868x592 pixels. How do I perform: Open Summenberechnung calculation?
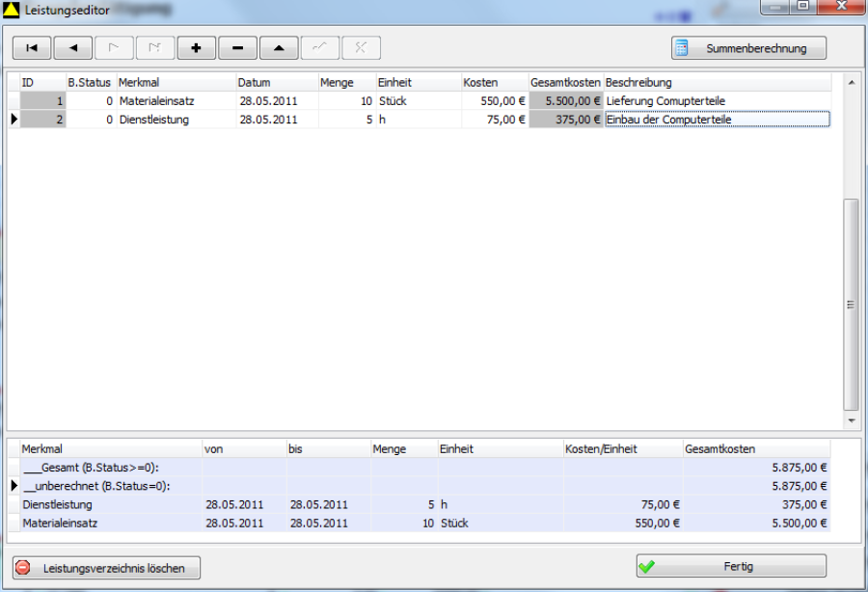(748, 48)
